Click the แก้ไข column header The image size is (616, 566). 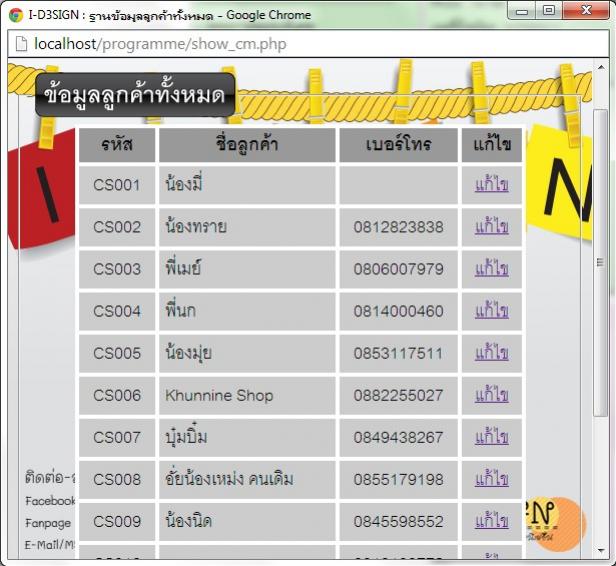(492, 145)
